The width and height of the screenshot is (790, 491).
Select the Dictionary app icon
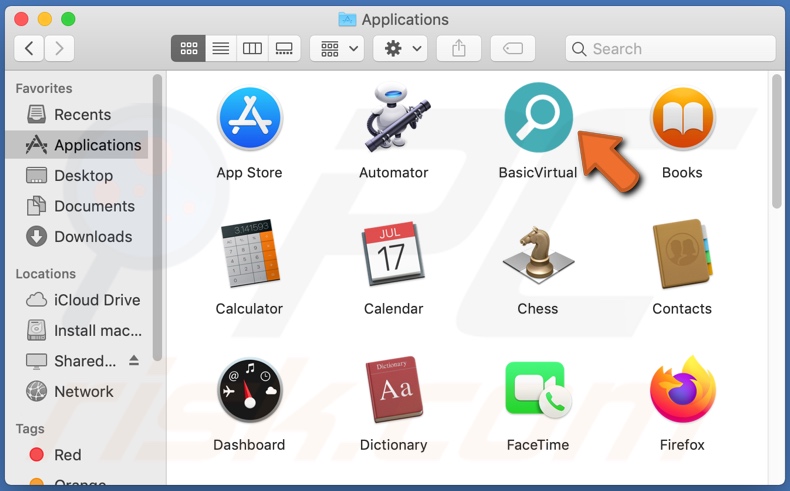click(394, 389)
